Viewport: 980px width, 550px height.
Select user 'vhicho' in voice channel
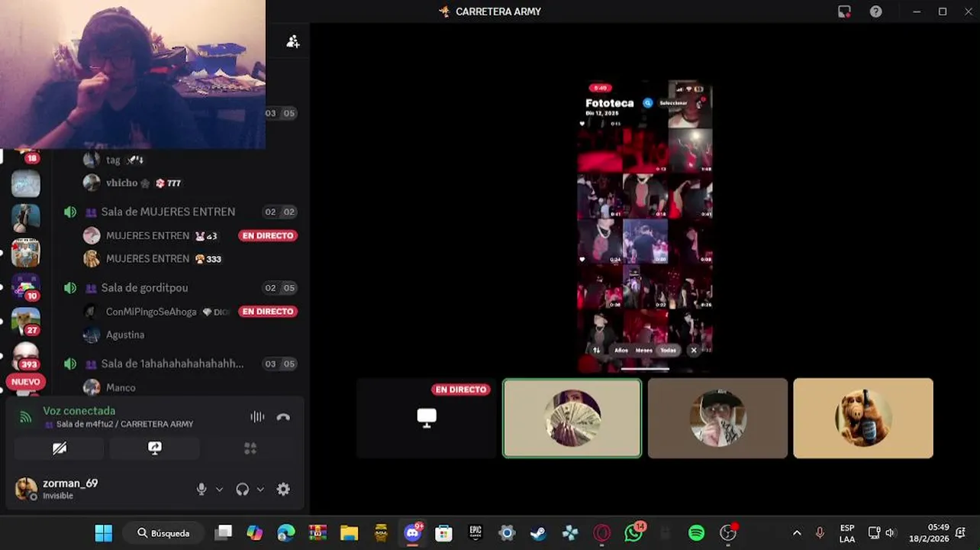122,183
